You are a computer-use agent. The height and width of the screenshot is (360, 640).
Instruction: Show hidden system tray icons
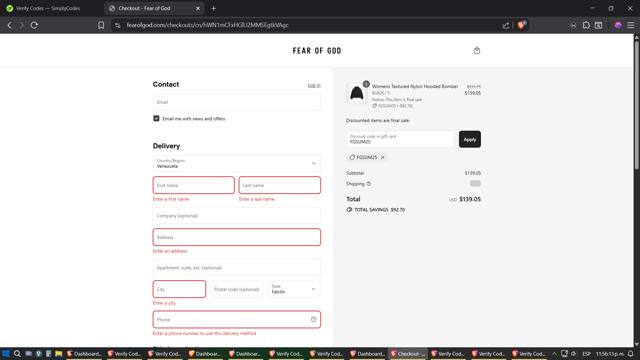[x=554, y=354]
